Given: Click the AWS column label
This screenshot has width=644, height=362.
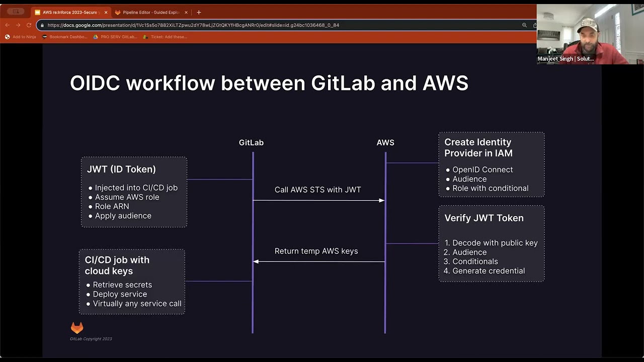Looking at the screenshot, I should 385,143.
